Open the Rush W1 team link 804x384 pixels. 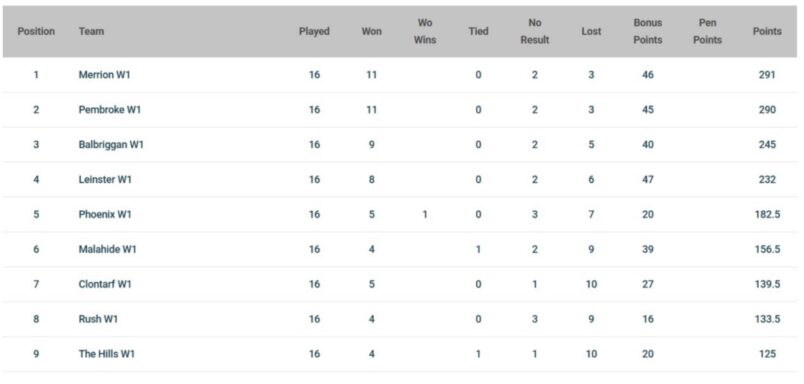(x=98, y=319)
